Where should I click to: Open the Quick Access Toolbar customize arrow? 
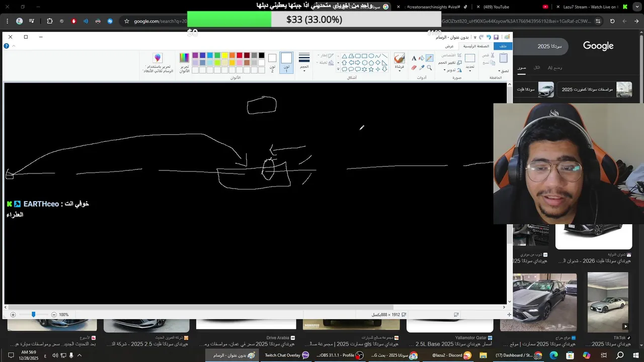point(475,37)
